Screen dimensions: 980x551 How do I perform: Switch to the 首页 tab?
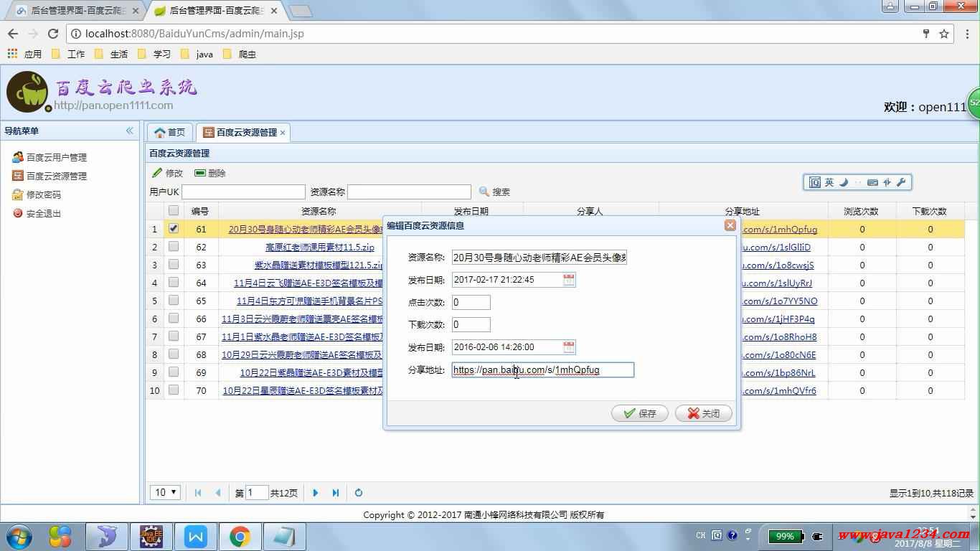(170, 132)
